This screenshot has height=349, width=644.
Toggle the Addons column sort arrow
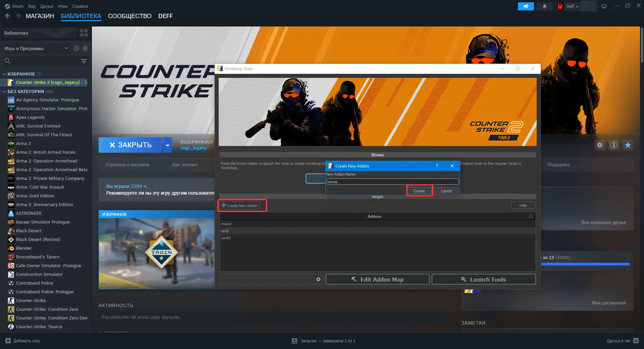click(531, 216)
